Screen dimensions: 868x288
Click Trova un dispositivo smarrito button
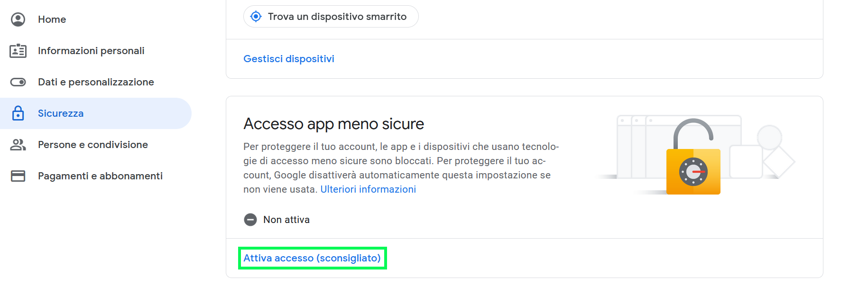(x=331, y=17)
